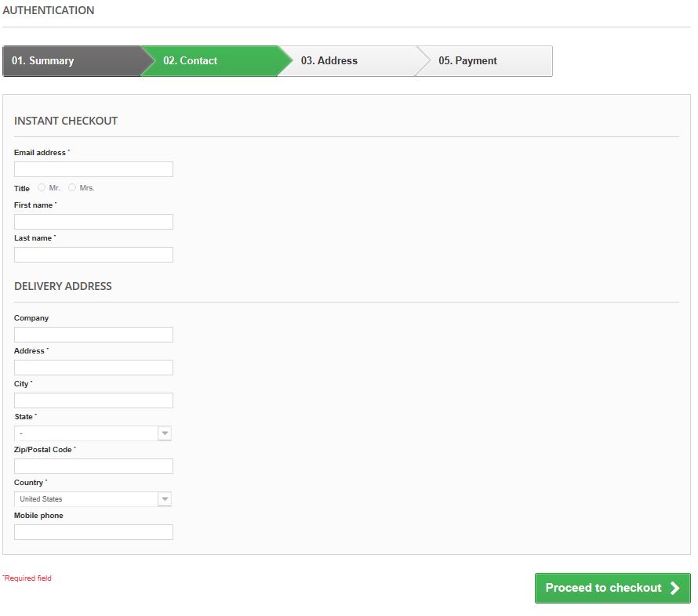This screenshot has height=616, width=698.
Task: Click the State dropdown arrow icon
Action: tap(165, 433)
